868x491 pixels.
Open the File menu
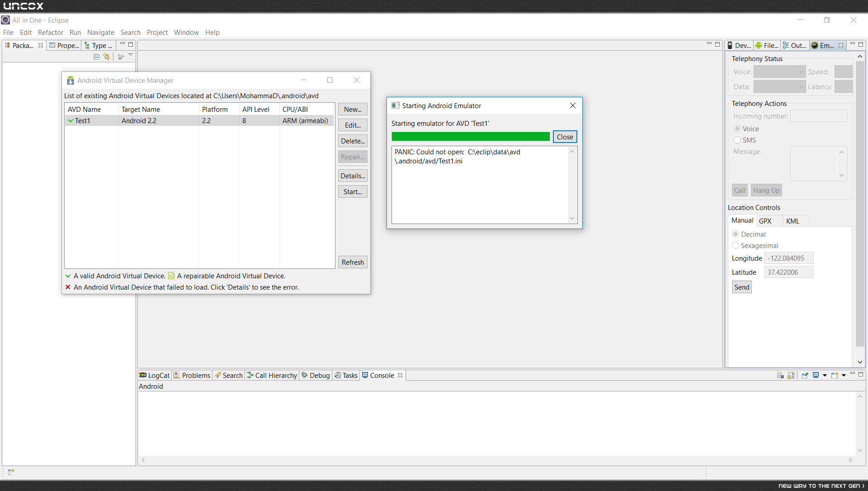[8, 32]
